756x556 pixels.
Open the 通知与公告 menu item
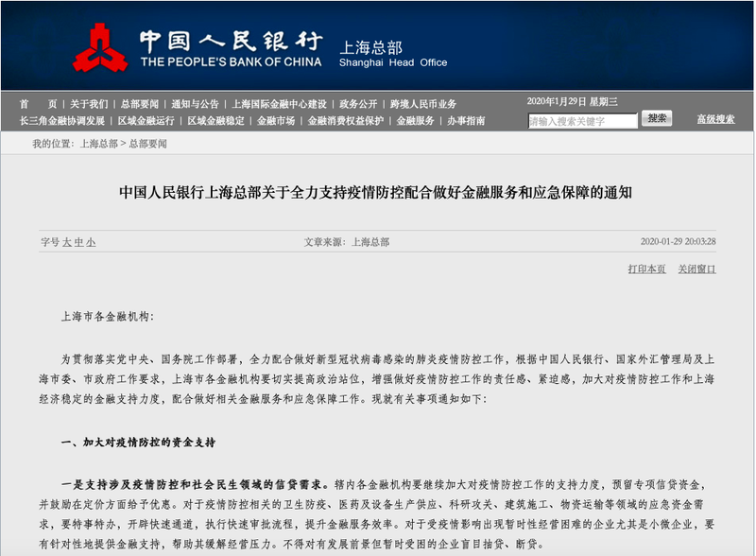point(195,104)
